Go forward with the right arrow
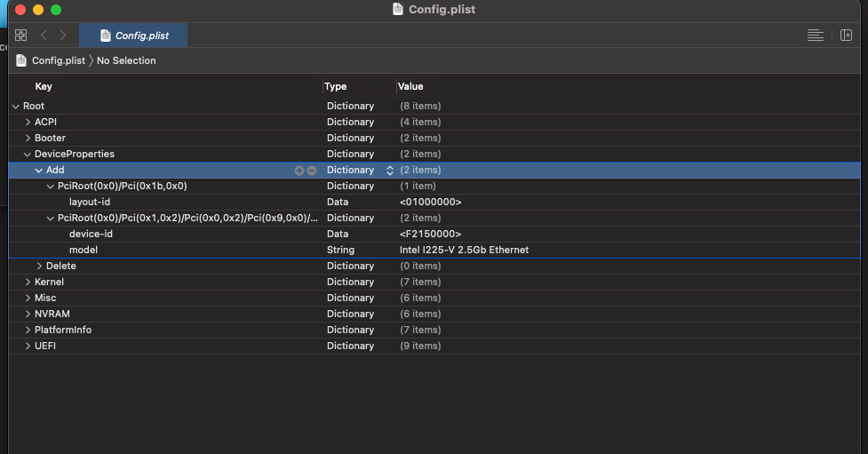The width and height of the screenshot is (868, 454). coord(63,36)
